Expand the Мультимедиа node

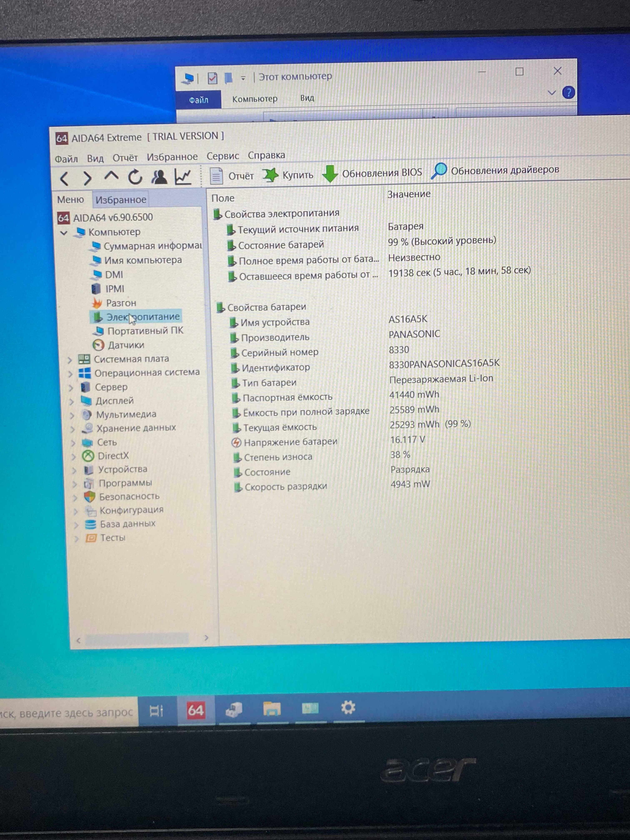72,415
